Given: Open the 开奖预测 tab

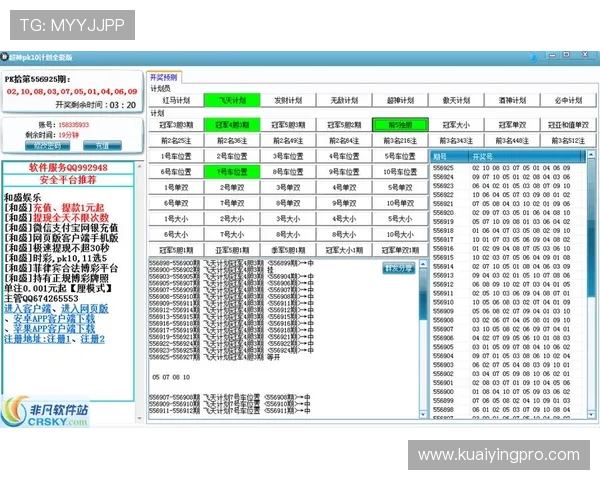Looking at the screenshot, I should [163, 77].
